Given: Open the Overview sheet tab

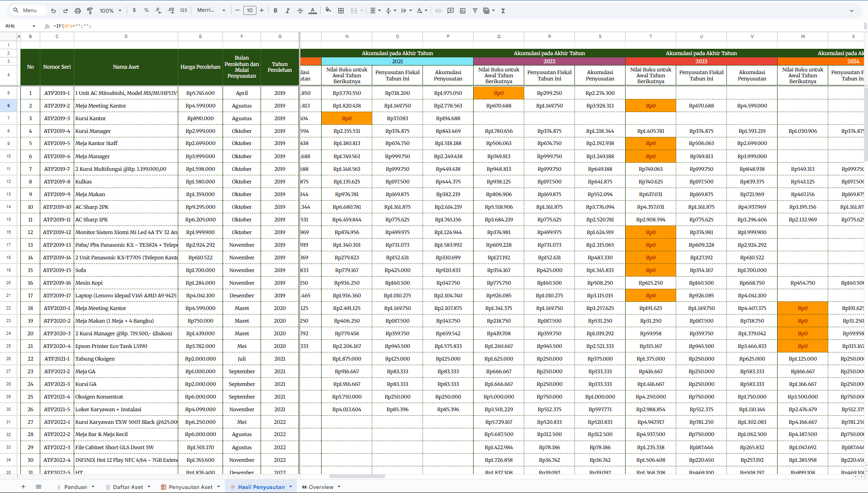Looking at the screenshot, I should pos(321,487).
